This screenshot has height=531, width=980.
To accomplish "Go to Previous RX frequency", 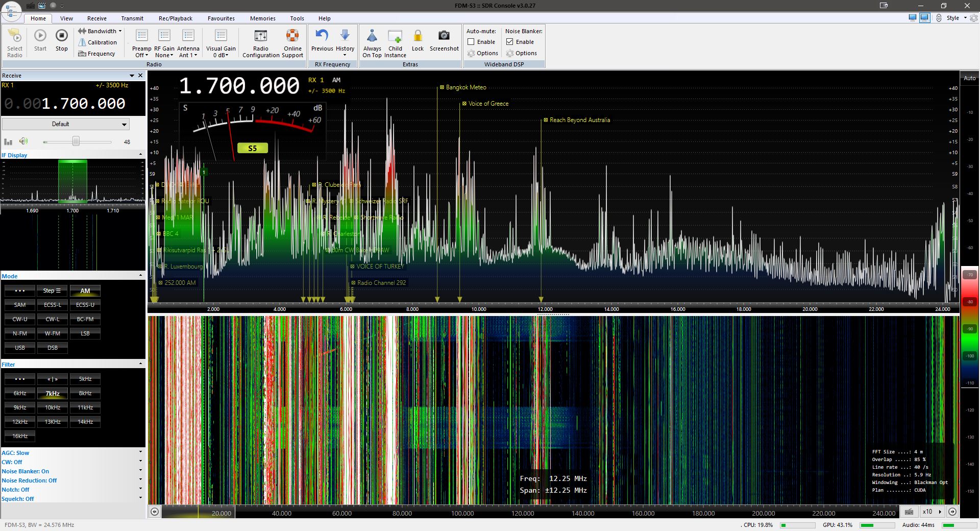I will pos(322,36).
